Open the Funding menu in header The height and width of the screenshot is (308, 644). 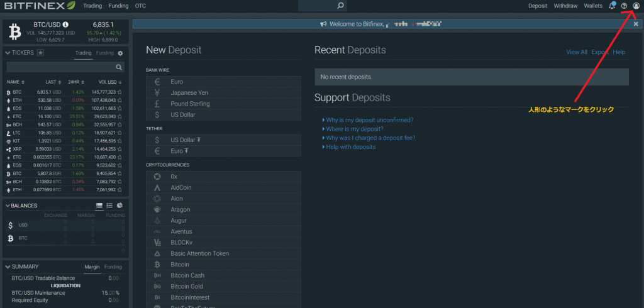(118, 6)
